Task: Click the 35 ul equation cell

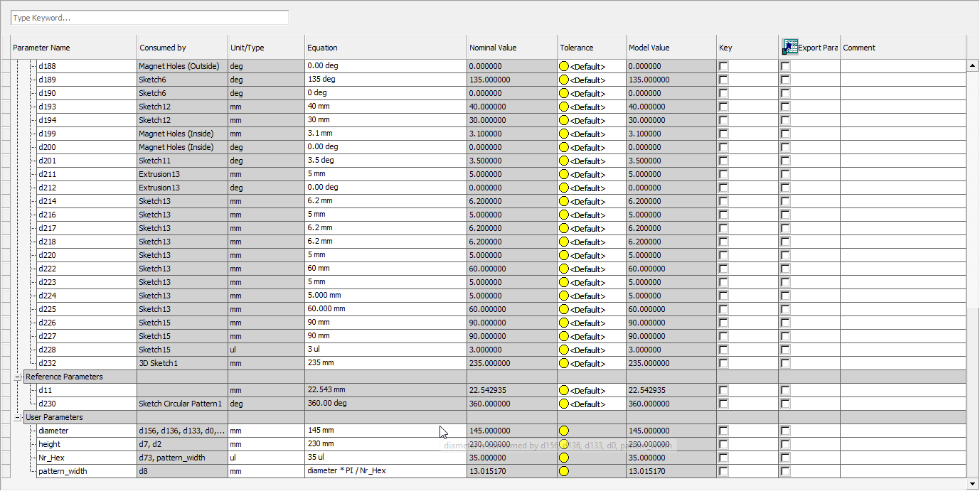Action: [386, 458]
